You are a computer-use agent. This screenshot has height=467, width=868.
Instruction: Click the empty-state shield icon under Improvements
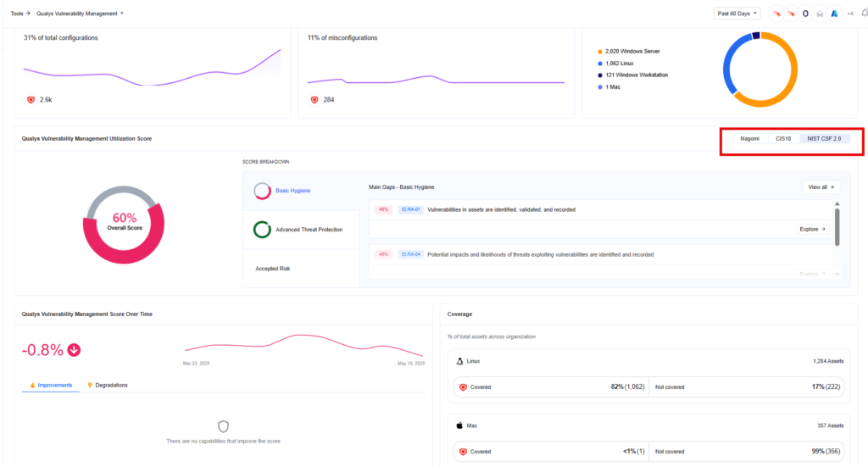223,426
